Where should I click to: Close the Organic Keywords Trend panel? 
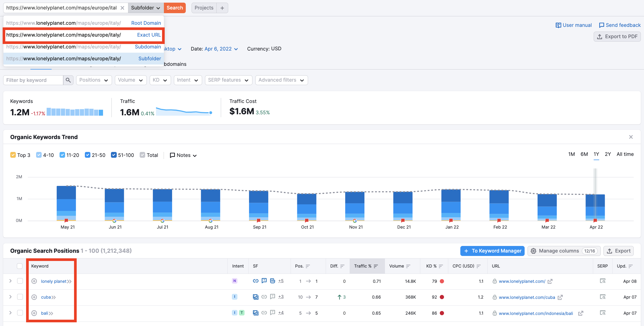(x=631, y=137)
